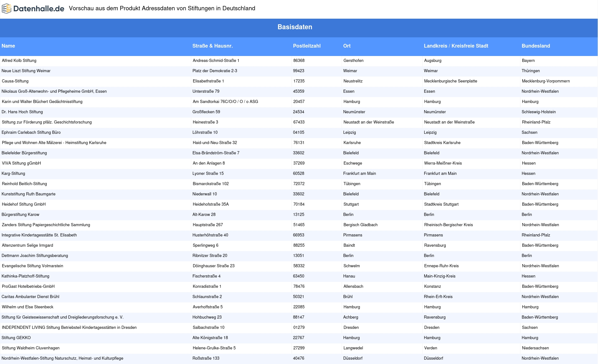
Task: Click Zanders Stiftung Papiergeschichtliche Sammlung
Action: pyautogui.click(x=46, y=225)
